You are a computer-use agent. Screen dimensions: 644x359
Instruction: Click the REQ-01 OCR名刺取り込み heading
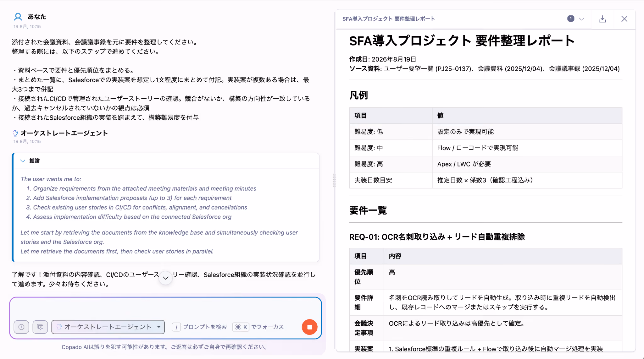click(x=437, y=237)
